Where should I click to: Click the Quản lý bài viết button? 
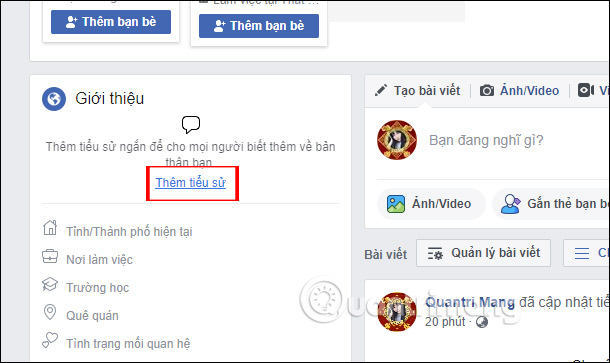484,253
